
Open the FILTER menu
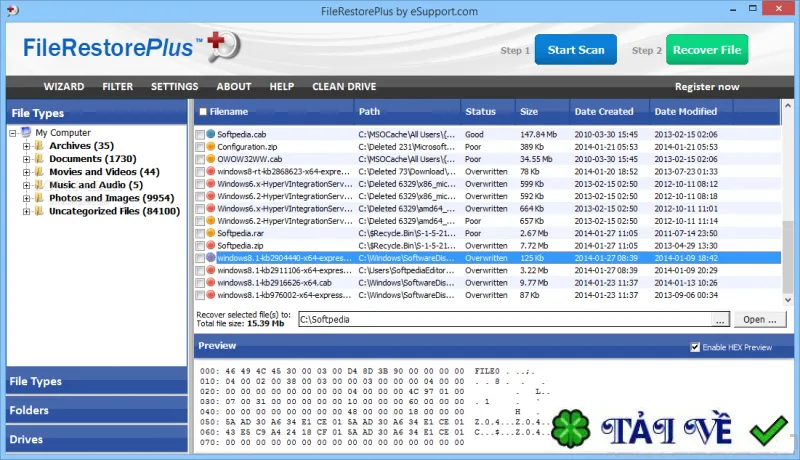coord(117,87)
